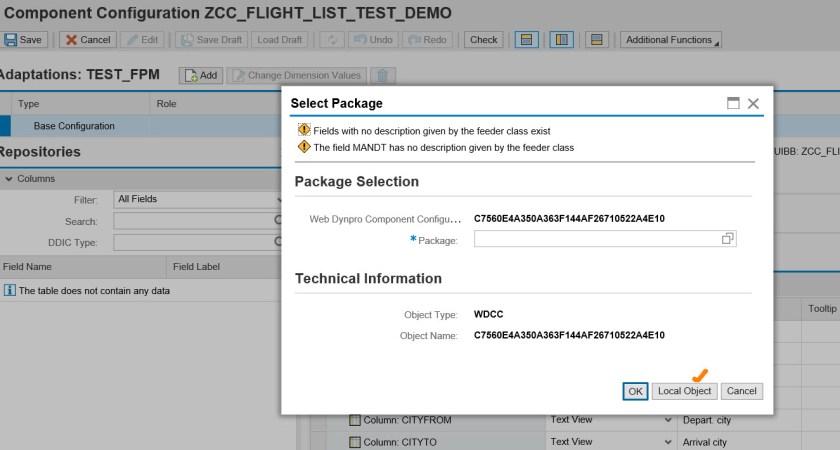Open dropdown for CITYFROM Text View type
The width and height of the screenshot is (840, 450).
pyautogui.click(x=668, y=420)
